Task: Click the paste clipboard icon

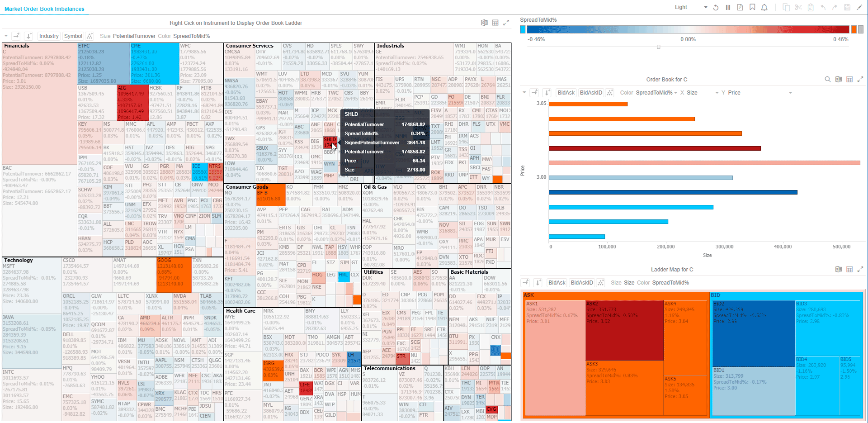Action: click(811, 7)
